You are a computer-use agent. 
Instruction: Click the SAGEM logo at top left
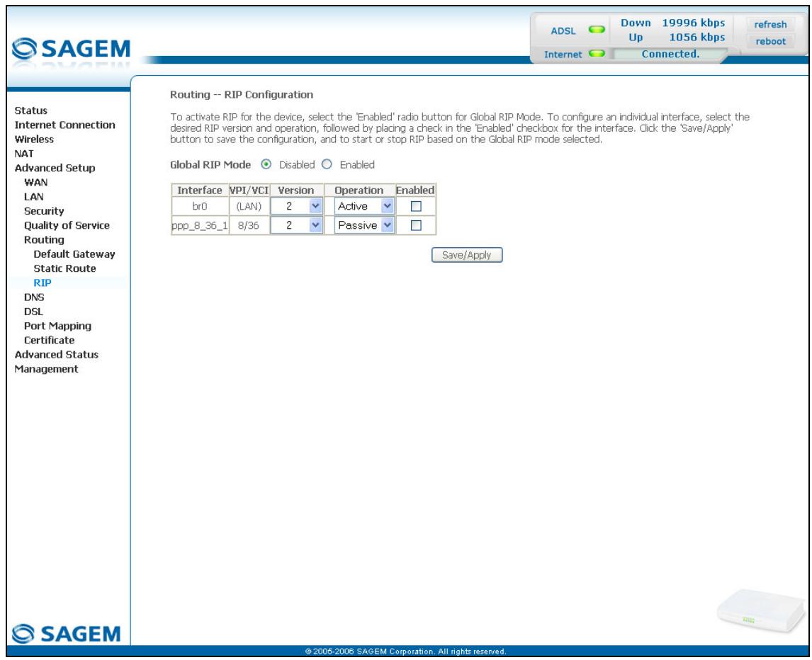pyautogui.click(x=71, y=49)
